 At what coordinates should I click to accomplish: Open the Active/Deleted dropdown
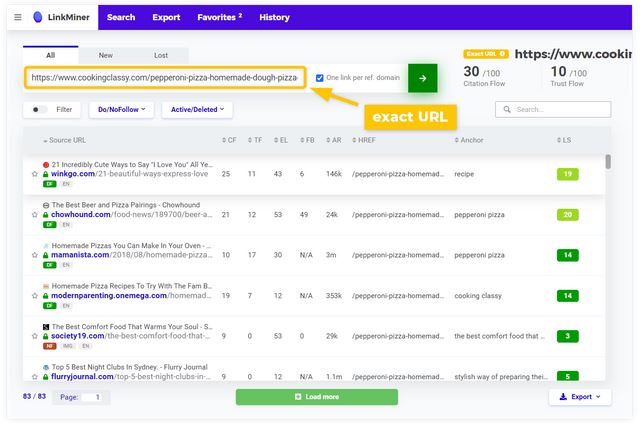click(197, 109)
